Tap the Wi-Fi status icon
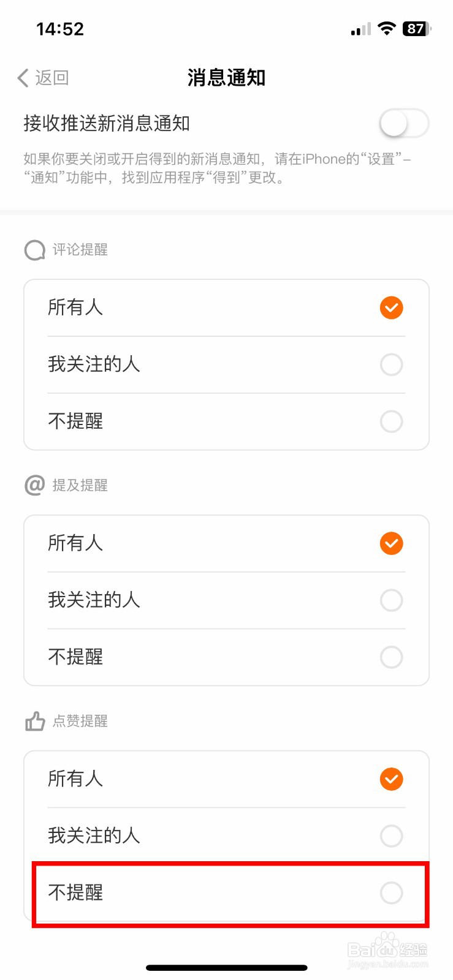 pos(387,28)
